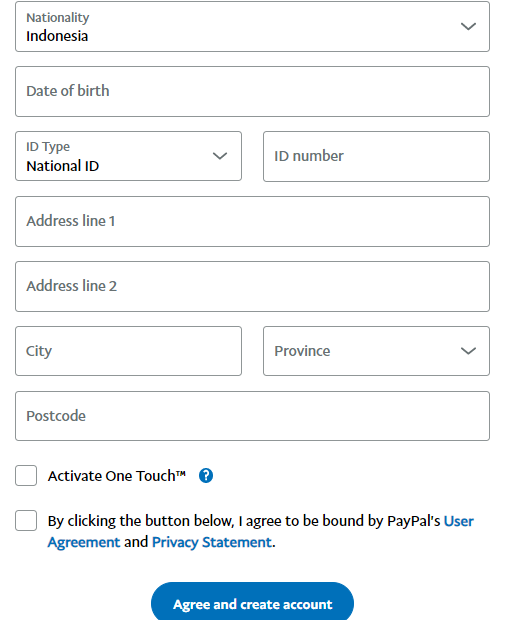
Task: Click into the Address line 1 field
Action: click(252, 221)
